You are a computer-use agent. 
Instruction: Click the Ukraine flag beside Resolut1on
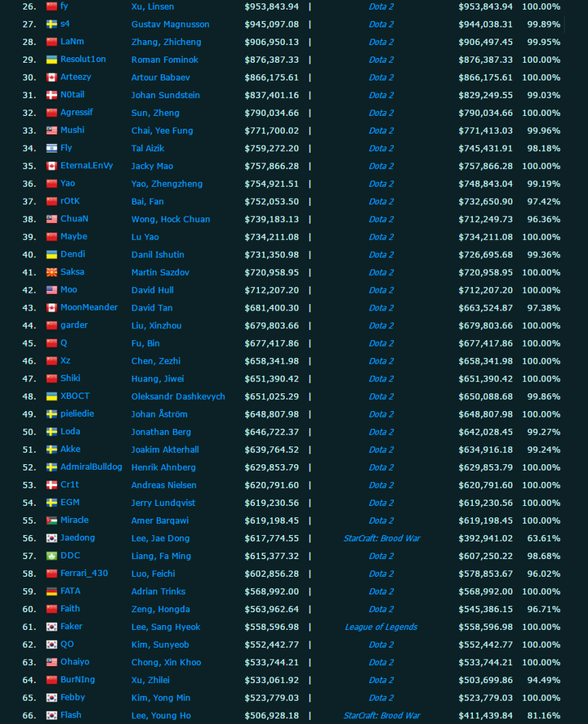(x=51, y=60)
